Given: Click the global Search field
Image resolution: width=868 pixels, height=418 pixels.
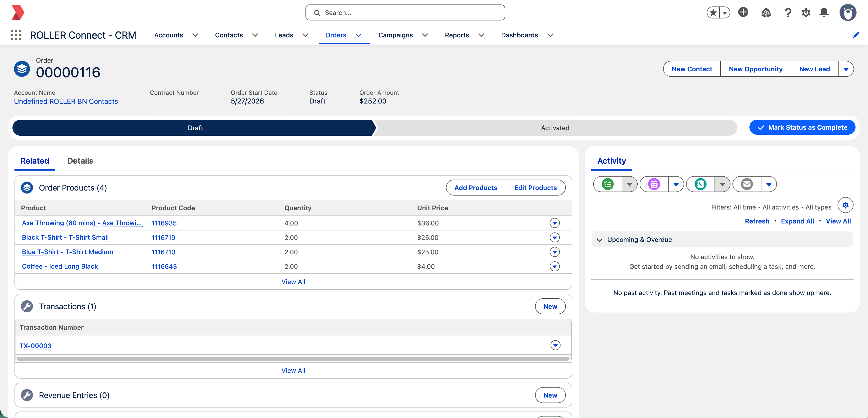Looking at the screenshot, I should [x=405, y=13].
